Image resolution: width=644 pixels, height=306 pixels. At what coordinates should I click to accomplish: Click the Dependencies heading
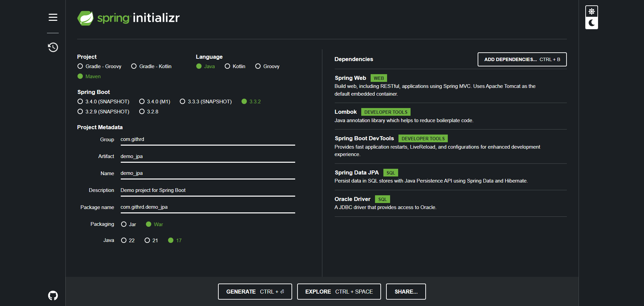coord(354,59)
